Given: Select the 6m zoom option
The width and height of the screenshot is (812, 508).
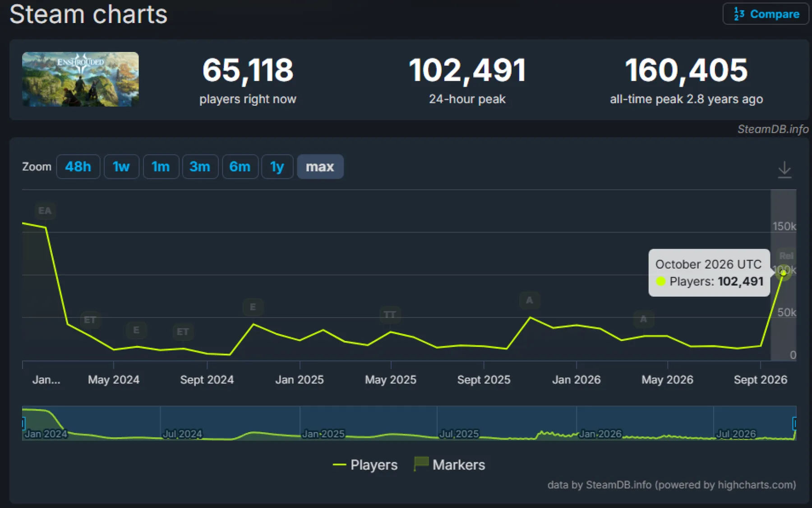Looking at the screenshot, I should tap(240, 167).
